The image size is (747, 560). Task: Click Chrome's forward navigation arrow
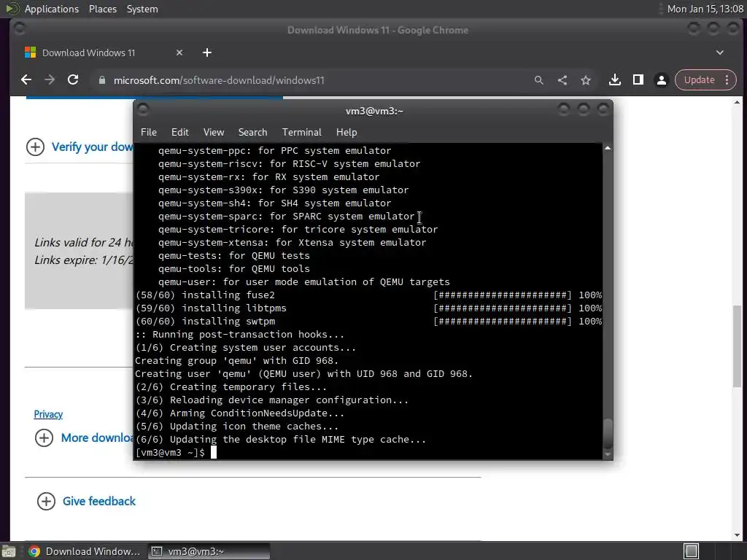pos(50,80)
